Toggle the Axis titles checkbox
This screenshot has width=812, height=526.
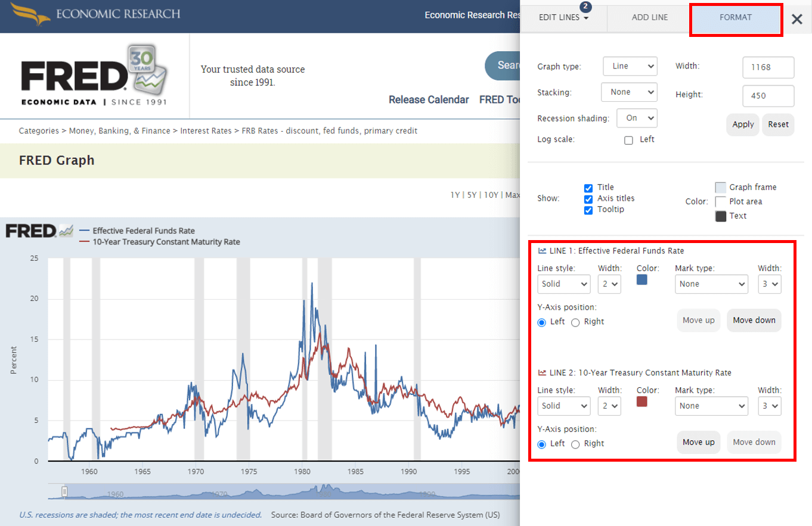click(588, 199)
